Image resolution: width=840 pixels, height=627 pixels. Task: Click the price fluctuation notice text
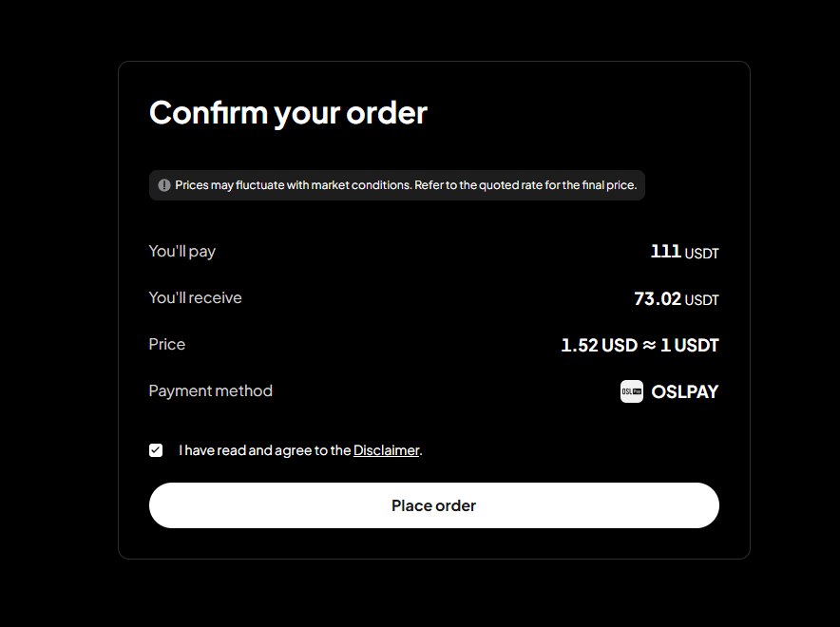pos(405,185)
